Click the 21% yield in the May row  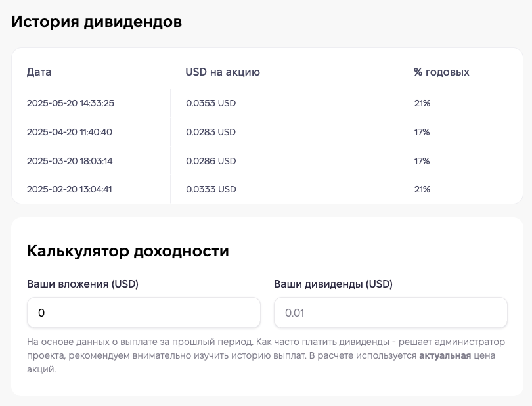pyautogui.click(x=422, y=103)
